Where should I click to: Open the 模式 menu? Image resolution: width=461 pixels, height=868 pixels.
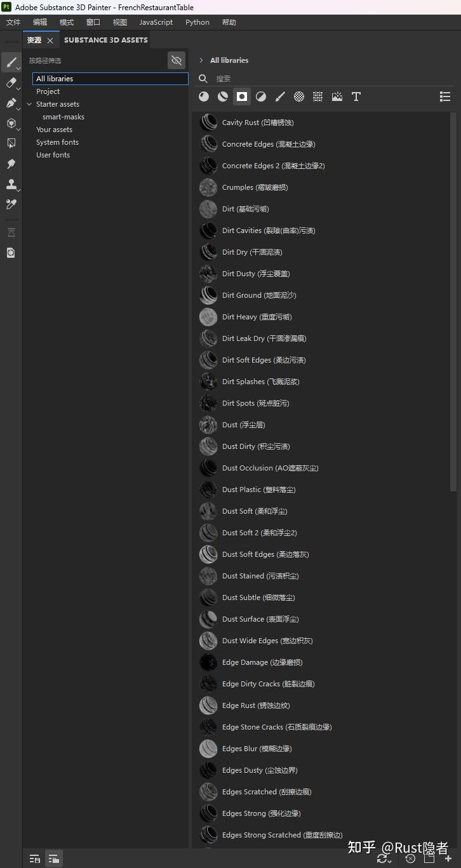67,22
